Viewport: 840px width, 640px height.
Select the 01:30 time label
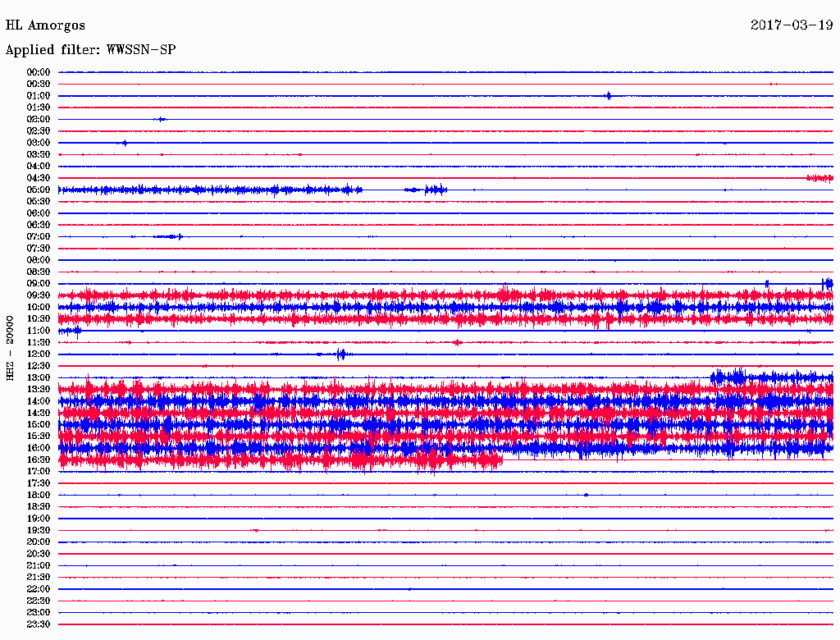(x=39, y=107)
